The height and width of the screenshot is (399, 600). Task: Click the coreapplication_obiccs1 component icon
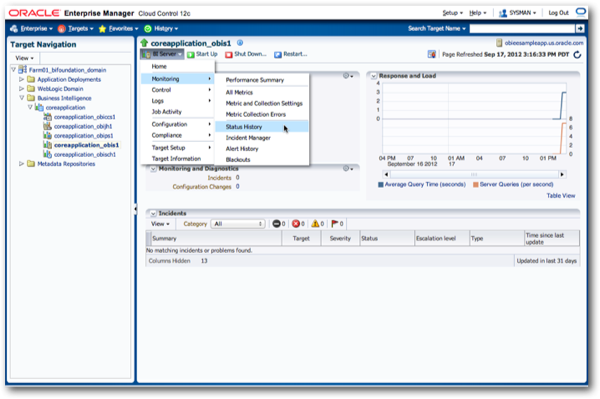pyautogui.click(x=47, y=117)
